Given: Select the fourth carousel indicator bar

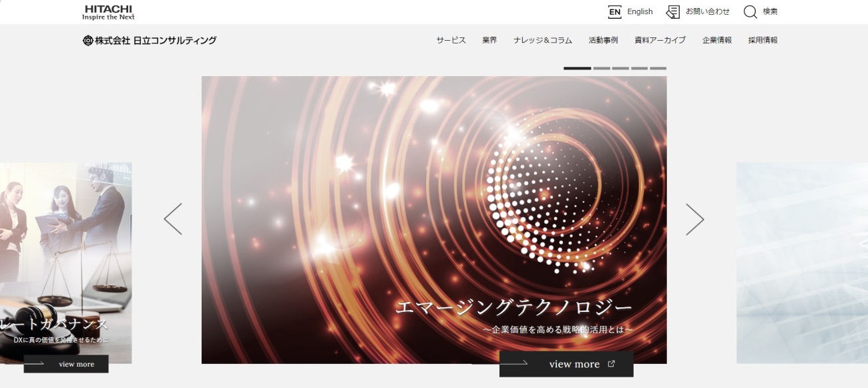Looking at the screenshot, I should tap(639, 68).
